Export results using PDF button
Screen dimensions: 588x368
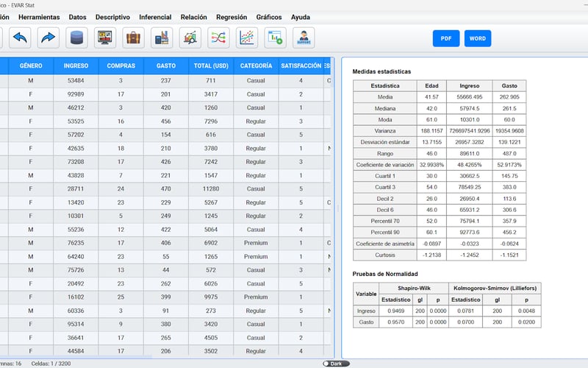click(446, 38)
